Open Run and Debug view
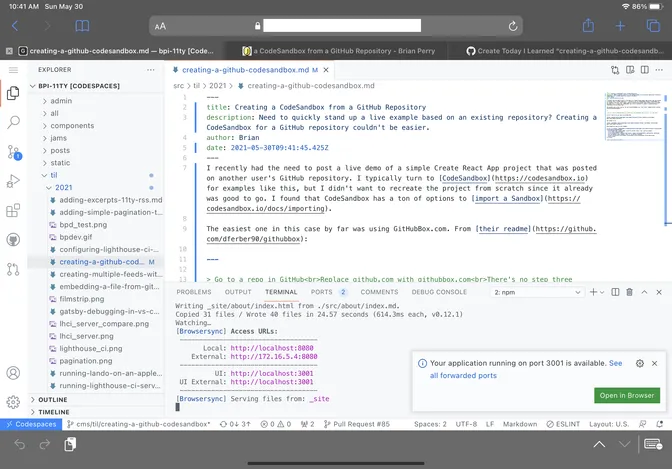Screen dimensions: 672x469 (x=13, y=181)
